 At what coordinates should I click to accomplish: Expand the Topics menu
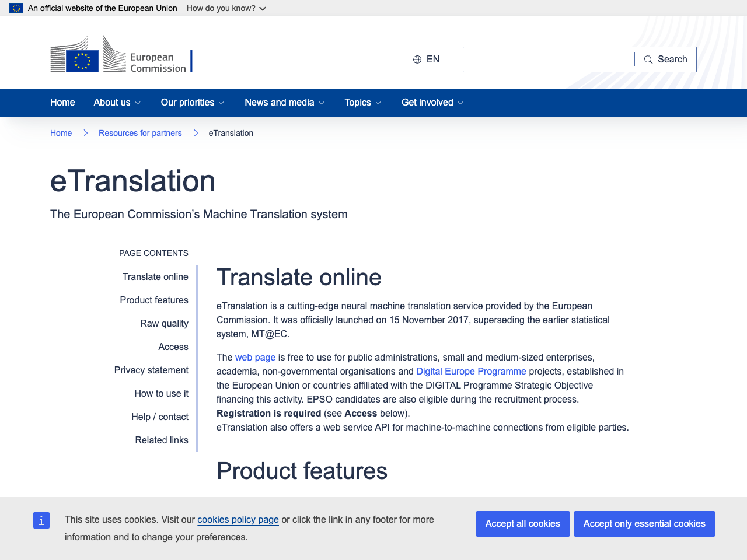click(x=363, y=103)
